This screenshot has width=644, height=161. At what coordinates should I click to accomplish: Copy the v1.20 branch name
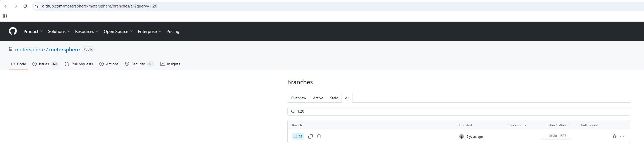point(310,136)
